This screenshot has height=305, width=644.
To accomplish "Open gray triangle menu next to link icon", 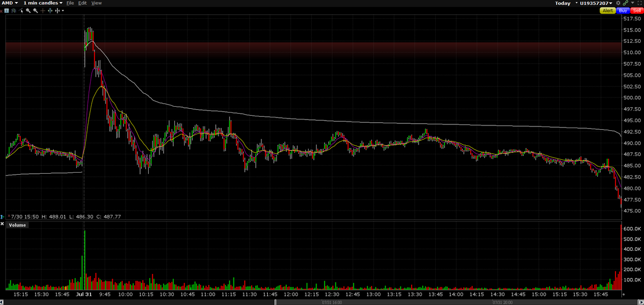I will click(632, 3).
